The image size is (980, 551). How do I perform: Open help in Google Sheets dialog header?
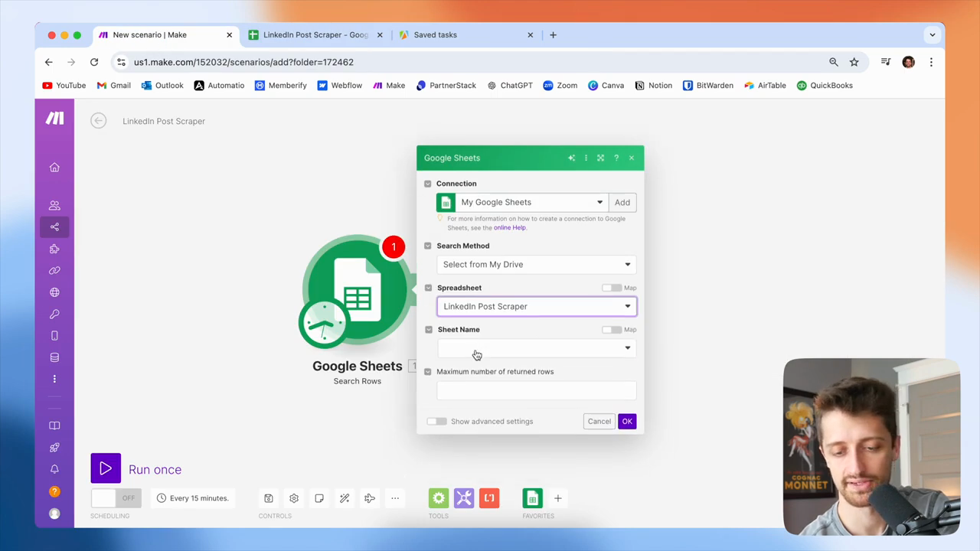click(x=616, y=158)
